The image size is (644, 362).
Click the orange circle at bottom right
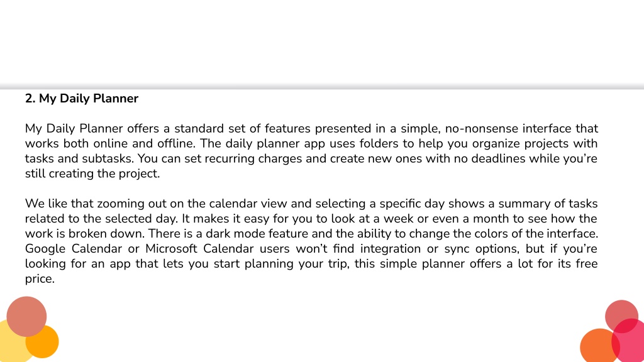pos(599,346)
